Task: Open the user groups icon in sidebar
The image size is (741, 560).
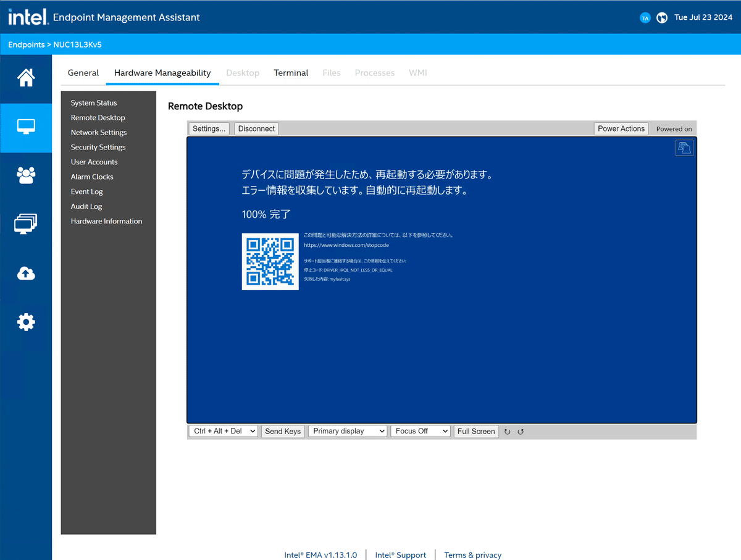Action: click(26, 175)
